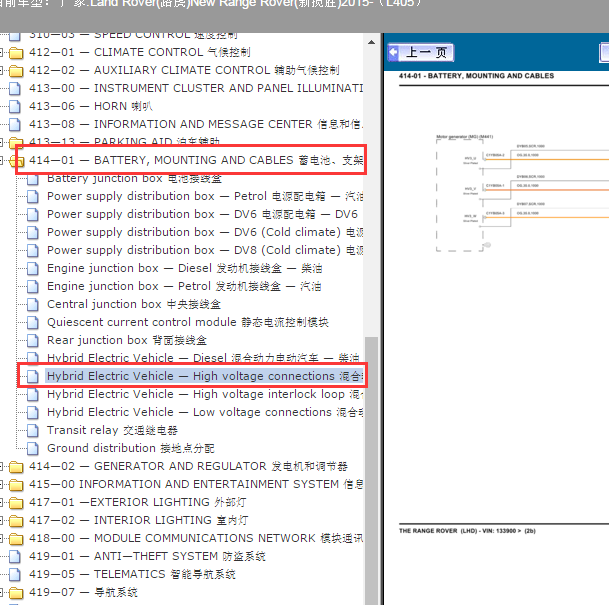Click folder icon of 414-02 Generator and Regulator
The height and width of the screenshot is (605, 609).
coord(16,466)
